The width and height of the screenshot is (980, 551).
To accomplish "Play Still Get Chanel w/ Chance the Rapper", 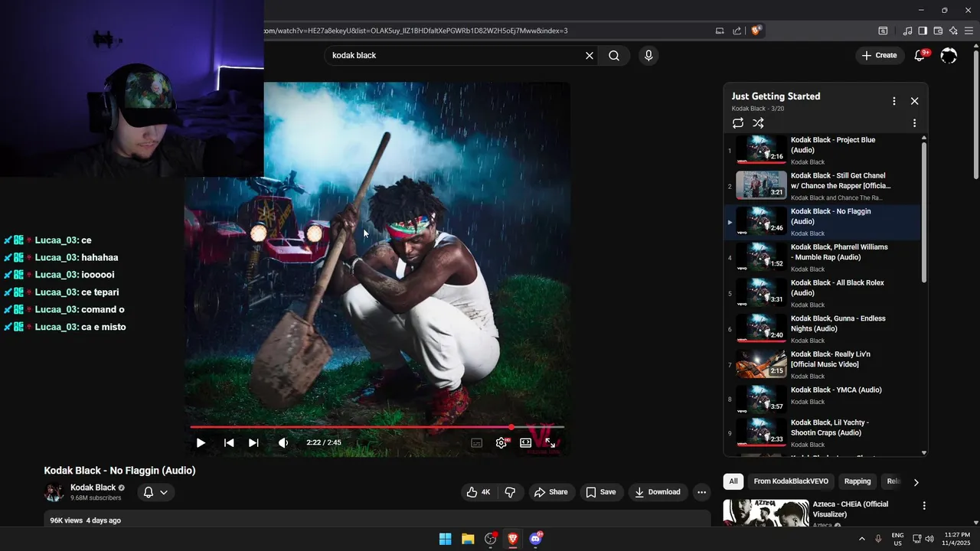I will (822, 186).
